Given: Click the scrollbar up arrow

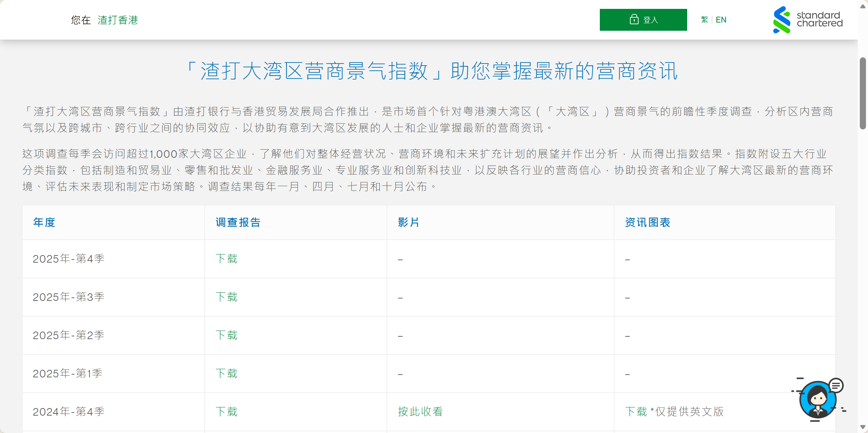Looking at the screenshot, I should [x=863, y=6].
